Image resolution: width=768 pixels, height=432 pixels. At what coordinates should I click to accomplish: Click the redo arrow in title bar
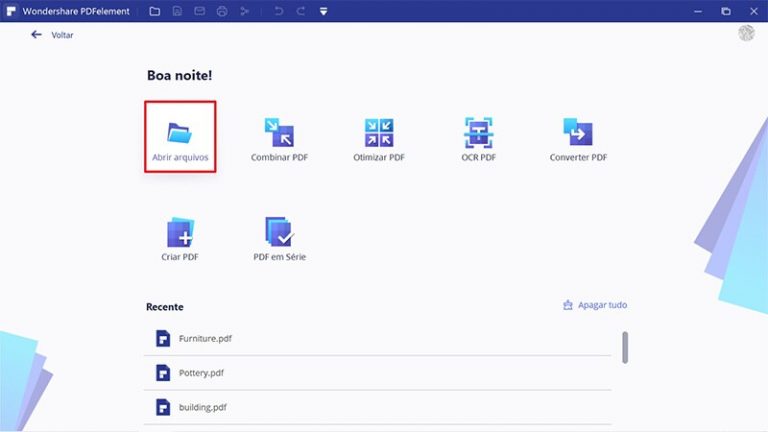pyautogui.click(x=301, y=11)
